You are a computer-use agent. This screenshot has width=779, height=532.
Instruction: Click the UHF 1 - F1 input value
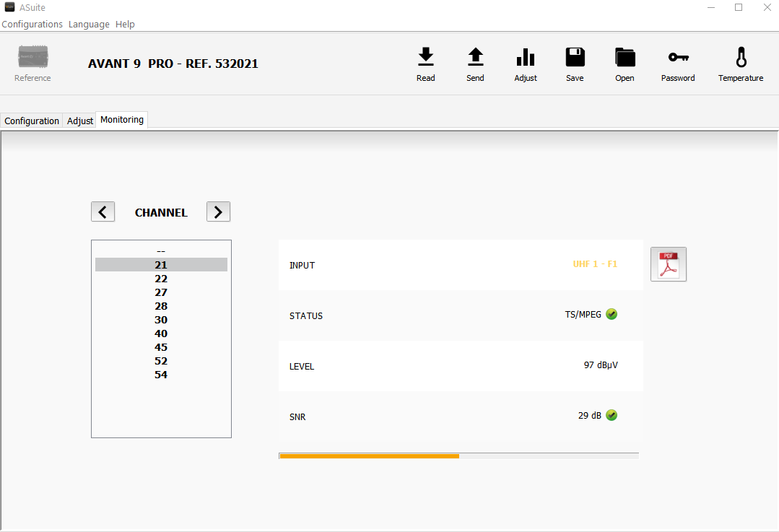click(x=595, y=263)
